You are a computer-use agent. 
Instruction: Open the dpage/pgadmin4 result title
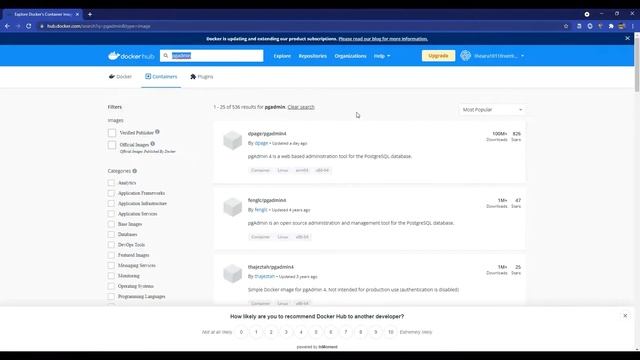tap(267, 133)
